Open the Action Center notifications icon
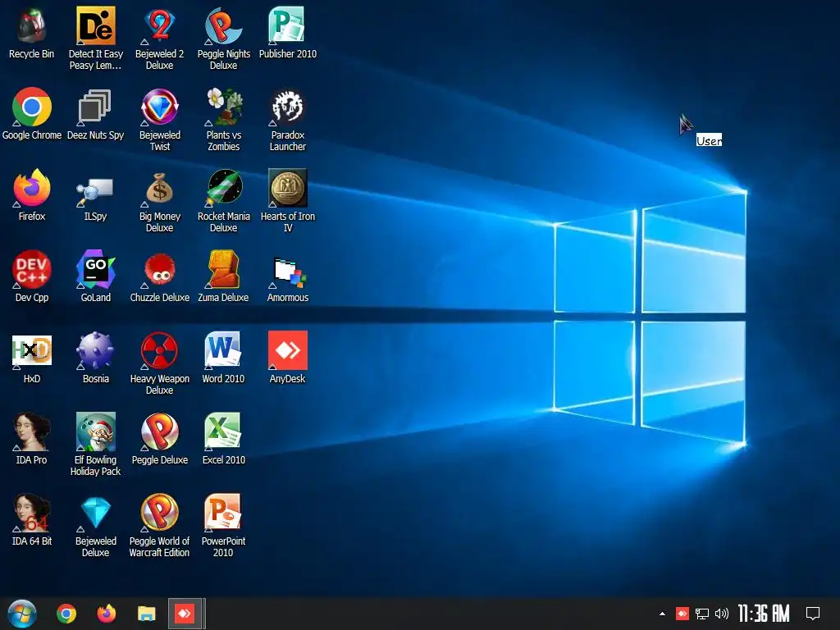This screenshot has height=630, width=840. pyautogui.click(x=813, y=614)
